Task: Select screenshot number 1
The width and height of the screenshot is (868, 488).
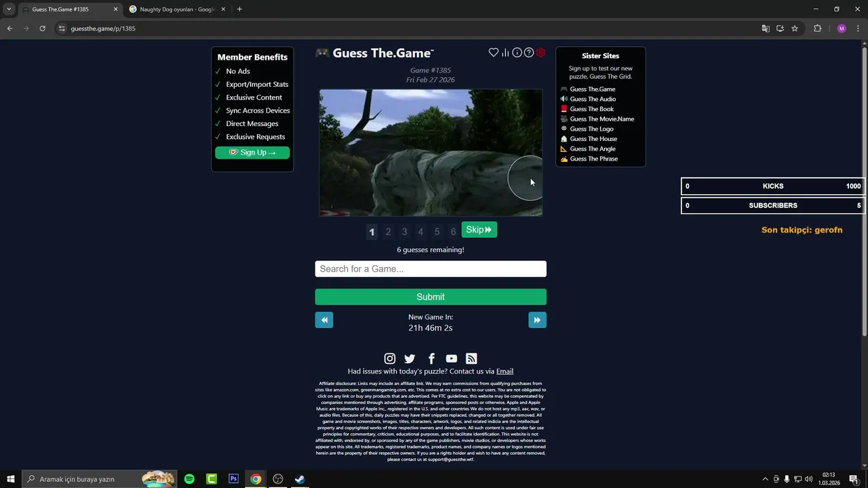Action: (x=372, y=232)
